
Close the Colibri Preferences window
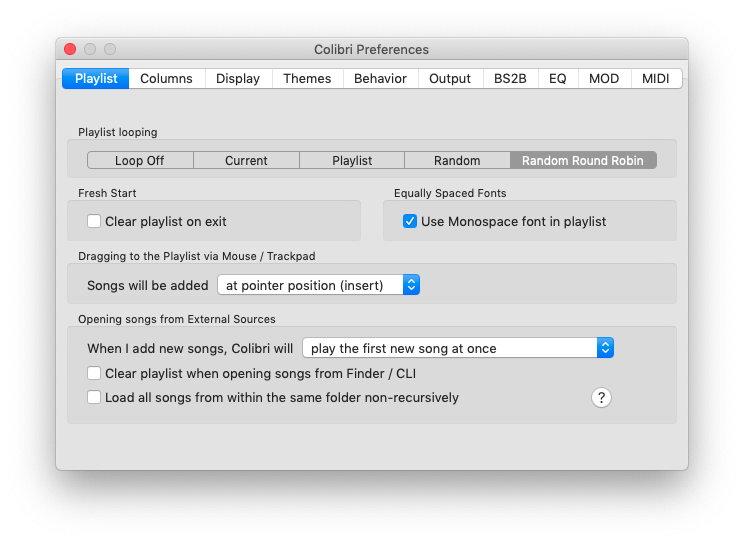click(70, 49)
